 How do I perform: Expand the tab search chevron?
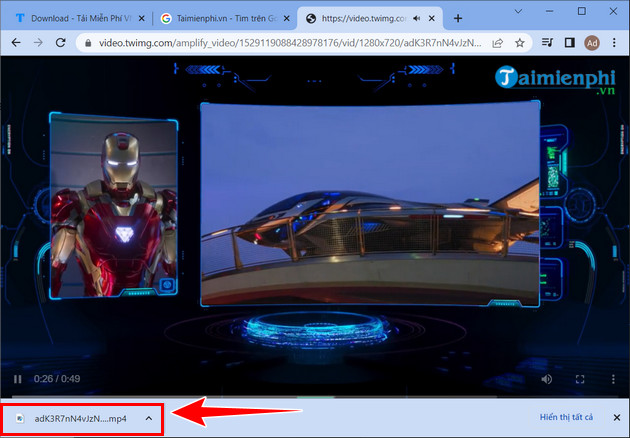tap(518, 11)
